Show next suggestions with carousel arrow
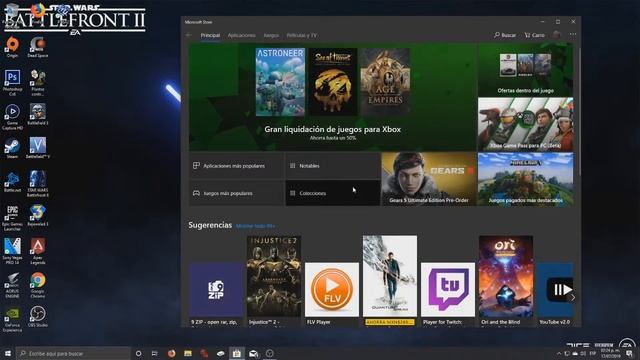This screenshot has width=640, height=360. click(x=573, y=298)
